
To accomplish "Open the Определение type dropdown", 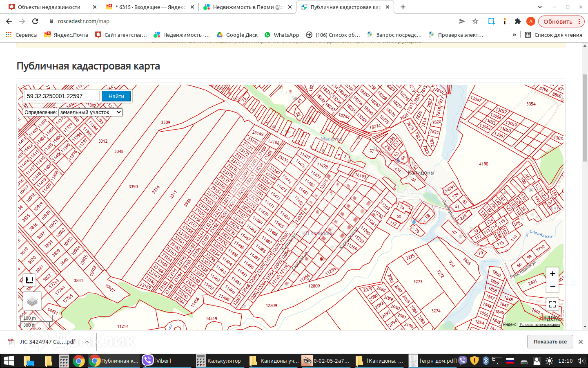I will tap(90, 112).
